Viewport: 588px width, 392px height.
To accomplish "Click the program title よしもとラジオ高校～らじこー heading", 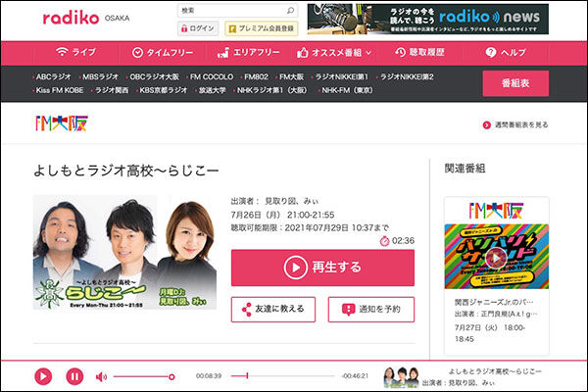I will 126,171.
